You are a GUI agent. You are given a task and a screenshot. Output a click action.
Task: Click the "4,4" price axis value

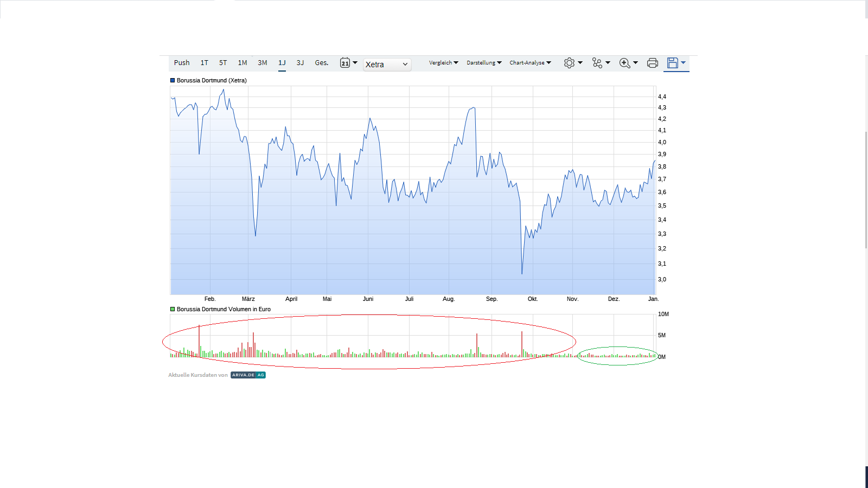(x=662, y=97)
